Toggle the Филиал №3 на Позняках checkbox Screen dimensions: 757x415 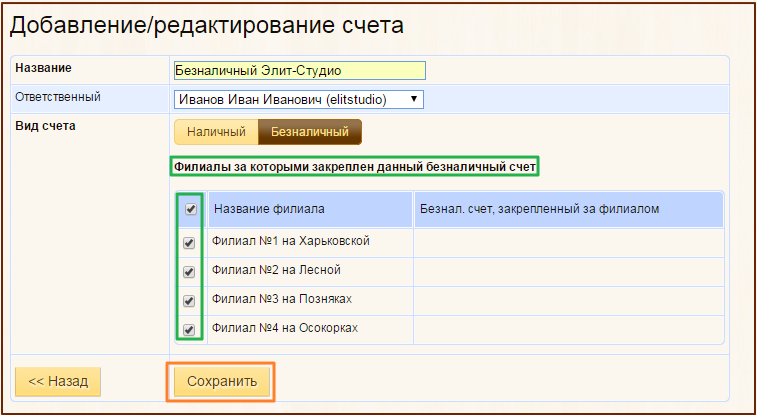189,300
